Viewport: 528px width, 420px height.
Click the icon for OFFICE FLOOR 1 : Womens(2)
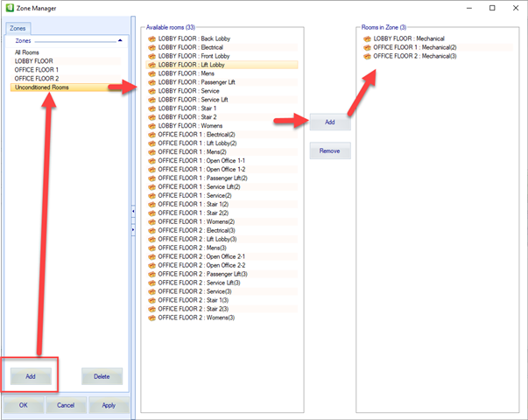pos(151,221)
